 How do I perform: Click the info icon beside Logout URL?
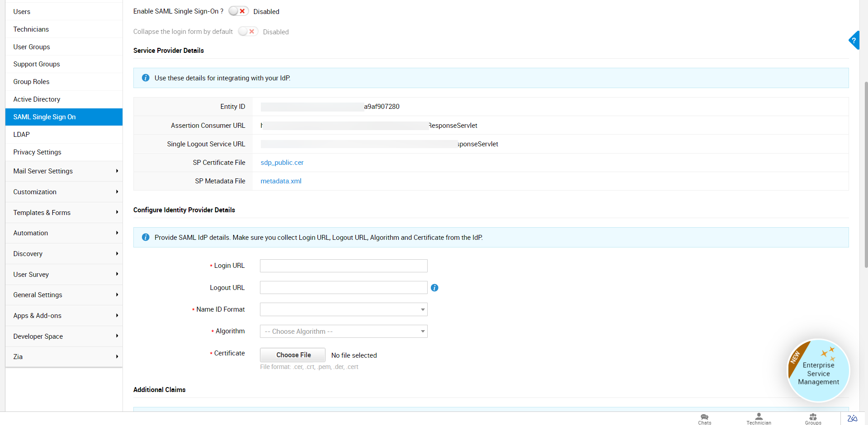pyautogui.click(x=434, y=288)
